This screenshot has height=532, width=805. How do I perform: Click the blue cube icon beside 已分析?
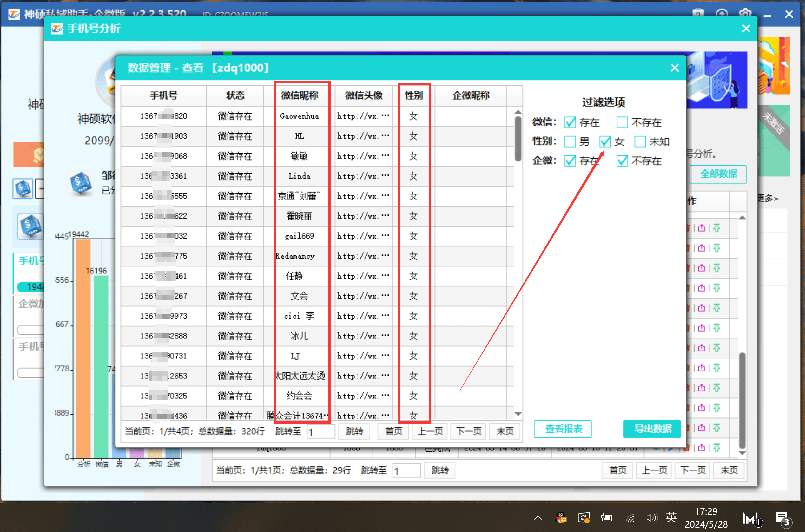tap(81, 184)
